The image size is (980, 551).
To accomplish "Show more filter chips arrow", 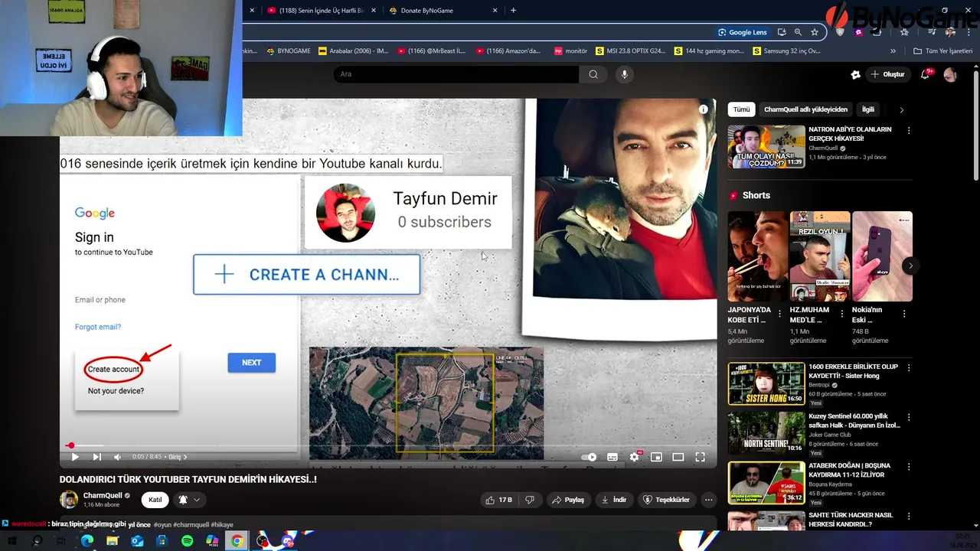I will click(x=901, y=109).
